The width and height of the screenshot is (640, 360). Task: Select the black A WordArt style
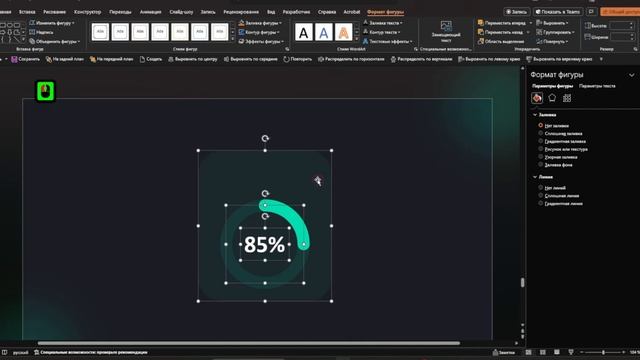(x=304, y=32)
